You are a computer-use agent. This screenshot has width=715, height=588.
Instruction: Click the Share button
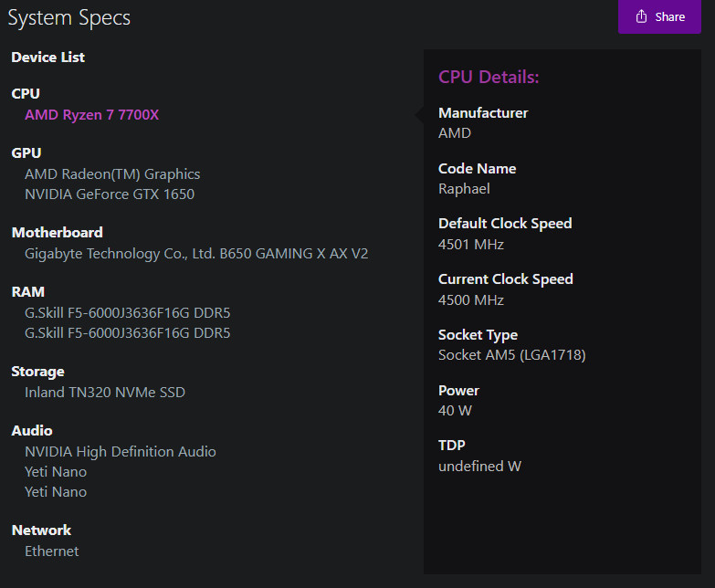tap(659, 16)
